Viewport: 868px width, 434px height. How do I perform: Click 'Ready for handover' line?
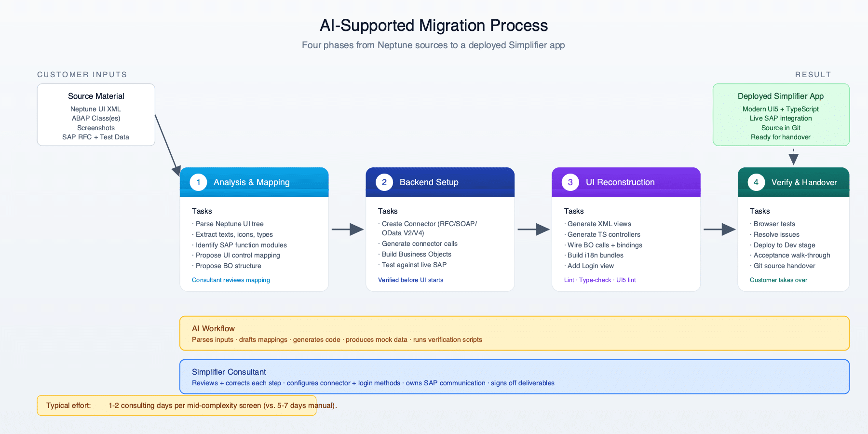pos(781,137)
